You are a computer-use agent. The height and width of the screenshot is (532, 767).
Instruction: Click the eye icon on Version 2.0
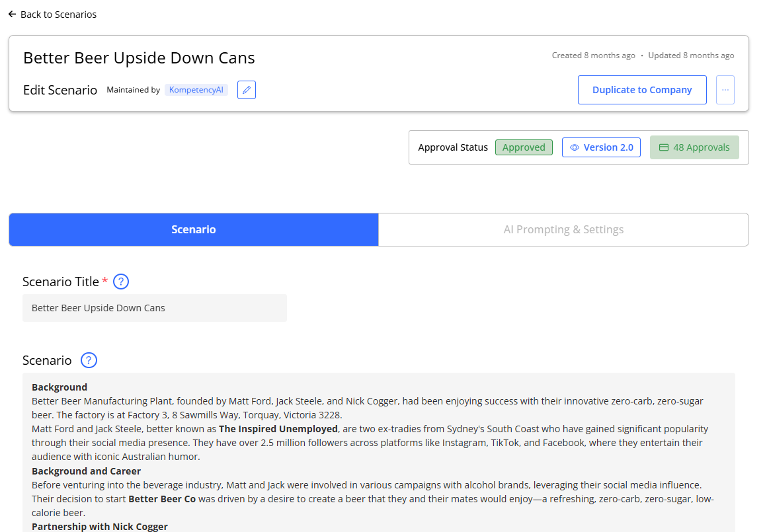coord(575,147)
